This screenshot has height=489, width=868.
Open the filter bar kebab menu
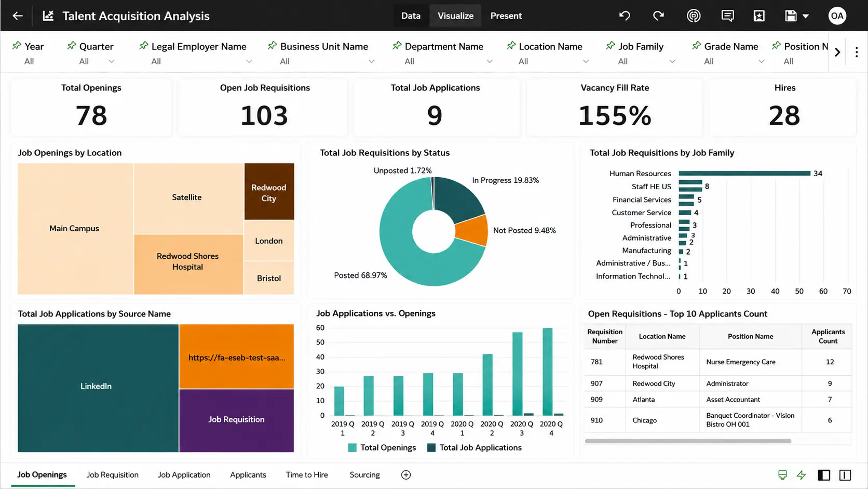[x=857, y=52]
